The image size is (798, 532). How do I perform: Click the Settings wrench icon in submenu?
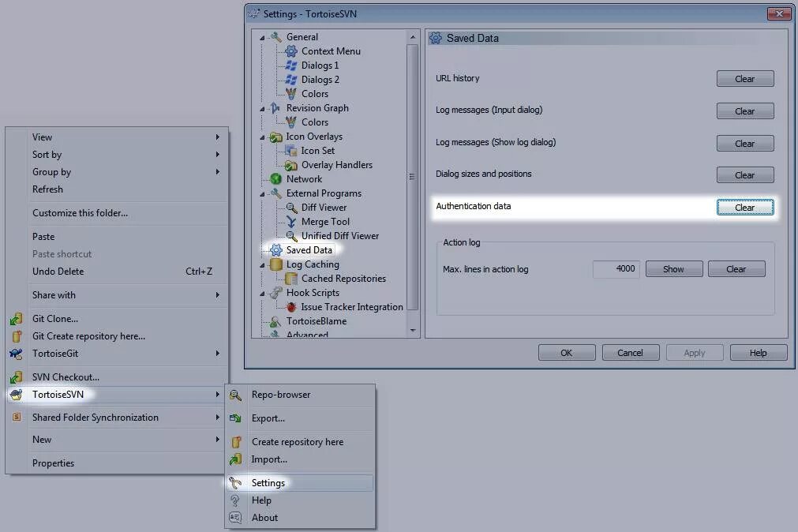[x=235, y=482]
